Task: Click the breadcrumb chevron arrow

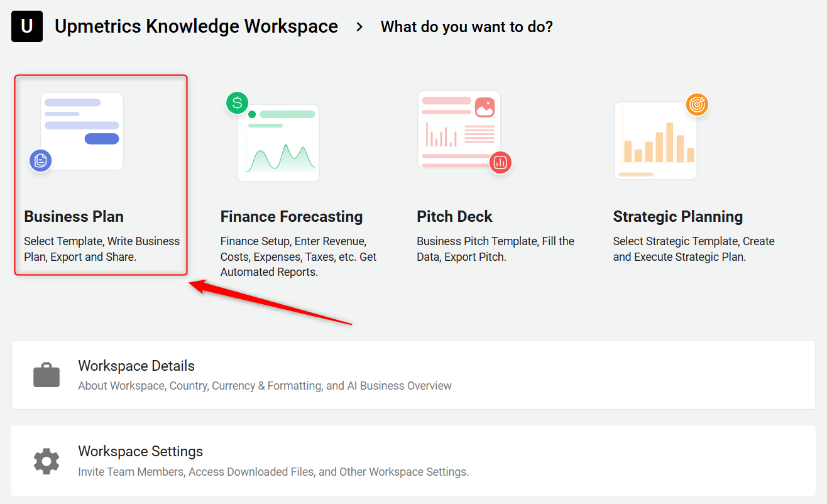Action: click(x=359, y=27)
